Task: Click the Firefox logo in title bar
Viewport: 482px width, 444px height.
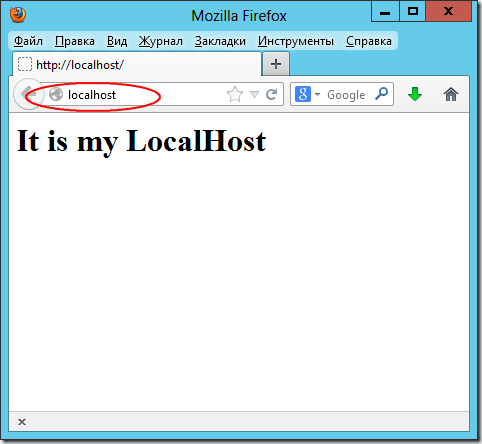Action: coord(18,14)
